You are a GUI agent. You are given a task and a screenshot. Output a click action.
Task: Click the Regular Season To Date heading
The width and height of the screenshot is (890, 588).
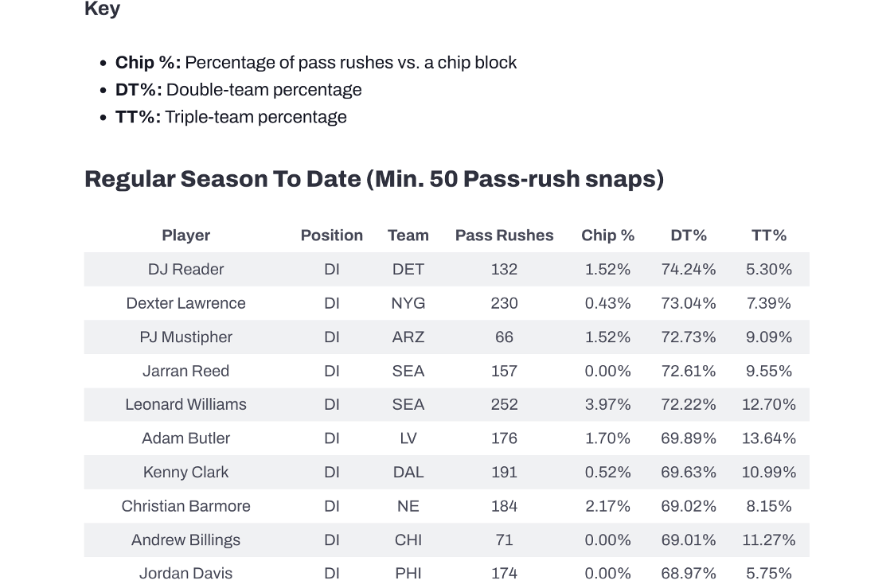click(x=373, y=179)
